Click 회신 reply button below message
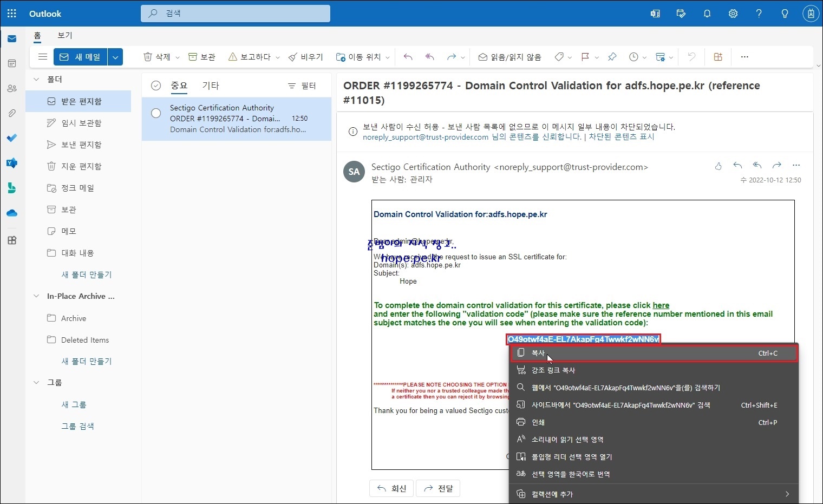 tap(391, 488)
